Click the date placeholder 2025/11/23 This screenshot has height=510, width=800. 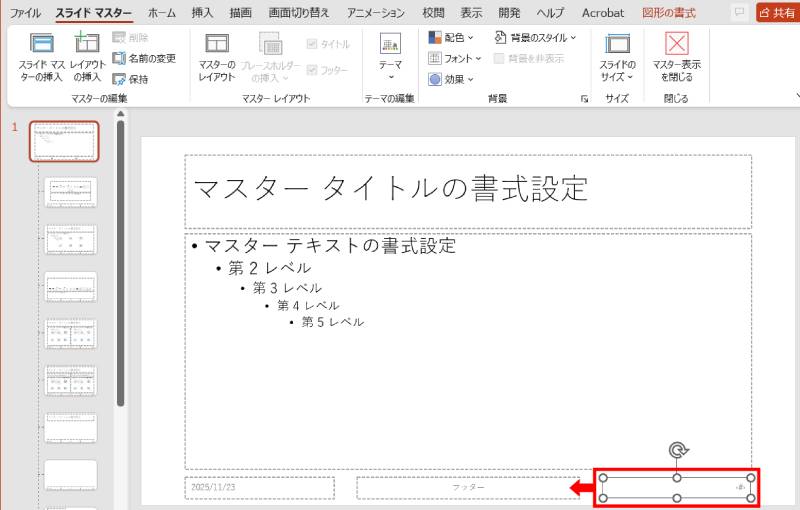pyautogui.click(x=260, y=488)
